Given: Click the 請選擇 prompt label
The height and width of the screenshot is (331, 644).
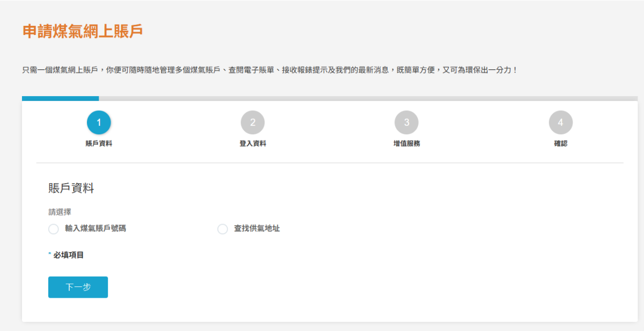Looking at the screenshot, I should pyautogui.click(x=60, y=212).
